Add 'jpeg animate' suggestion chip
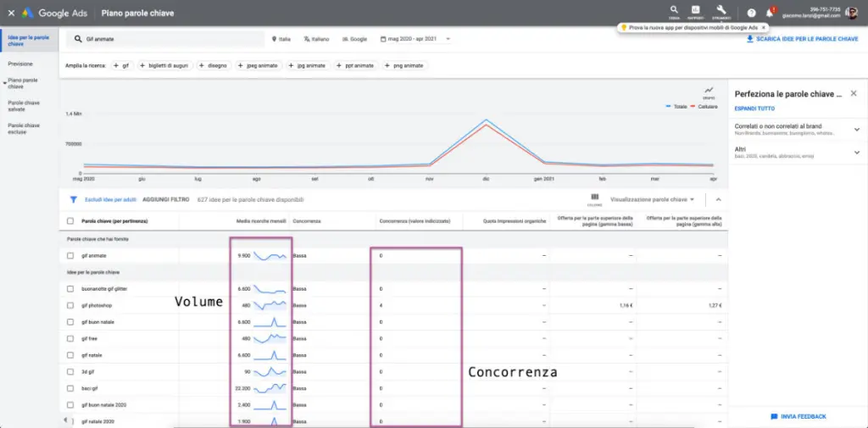 (259, 65)
